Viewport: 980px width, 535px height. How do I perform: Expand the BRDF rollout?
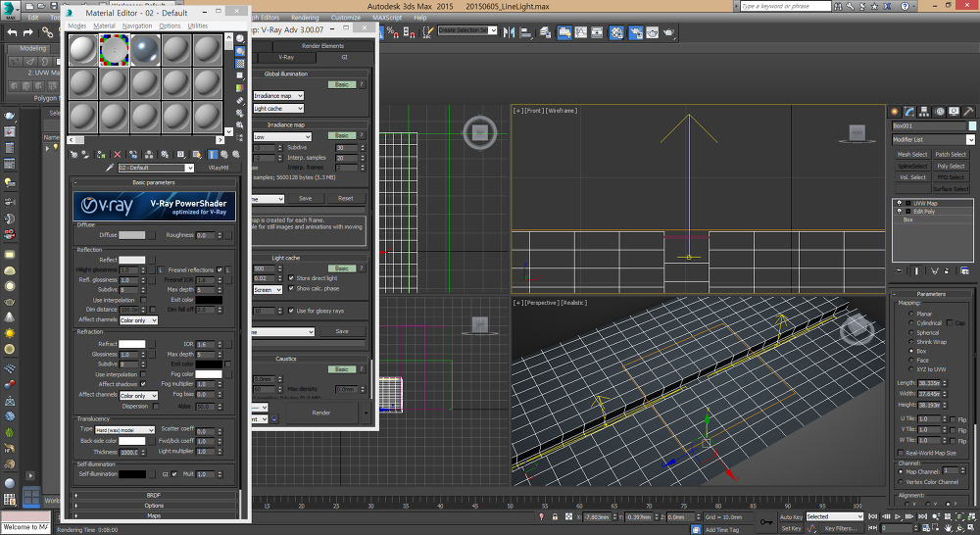point(154,496)
